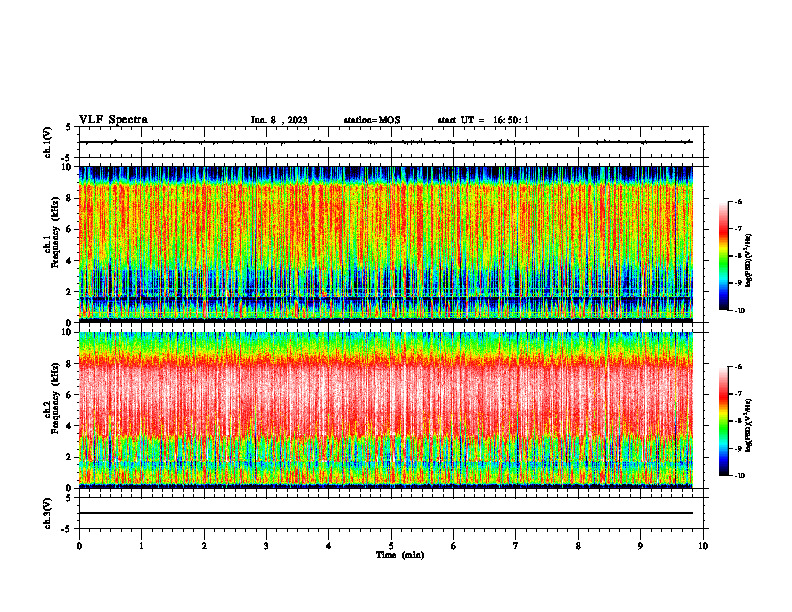792x612 pixels.
Task: Click the time axis tick label "1"
Action: tap(141, 546)
